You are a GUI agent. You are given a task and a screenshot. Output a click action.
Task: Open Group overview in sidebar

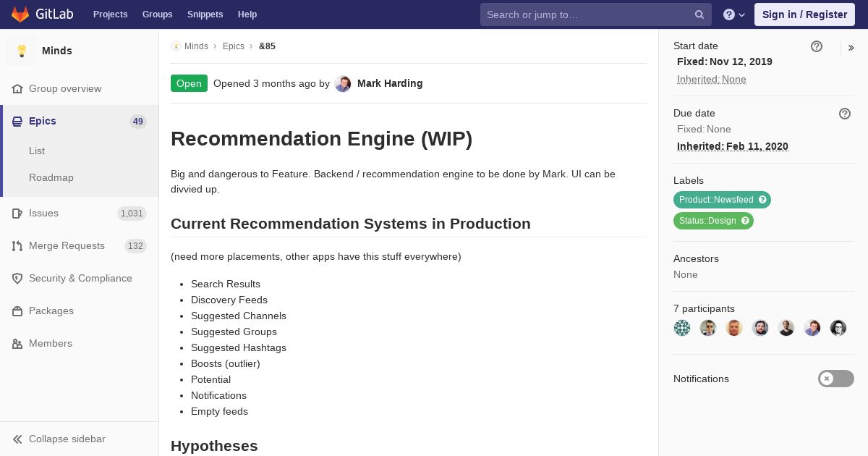click(65, 88)
